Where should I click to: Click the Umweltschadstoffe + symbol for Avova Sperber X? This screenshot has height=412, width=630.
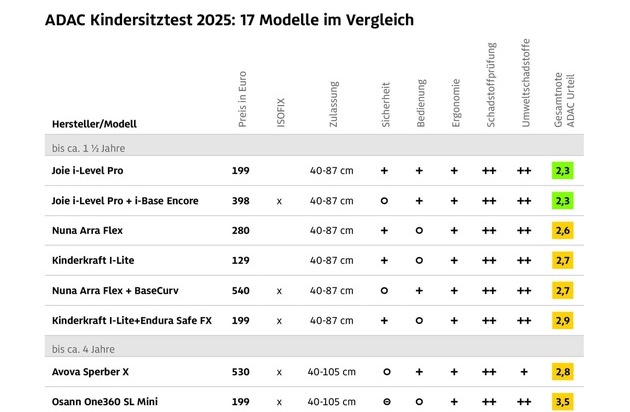[x=523, y=372]
